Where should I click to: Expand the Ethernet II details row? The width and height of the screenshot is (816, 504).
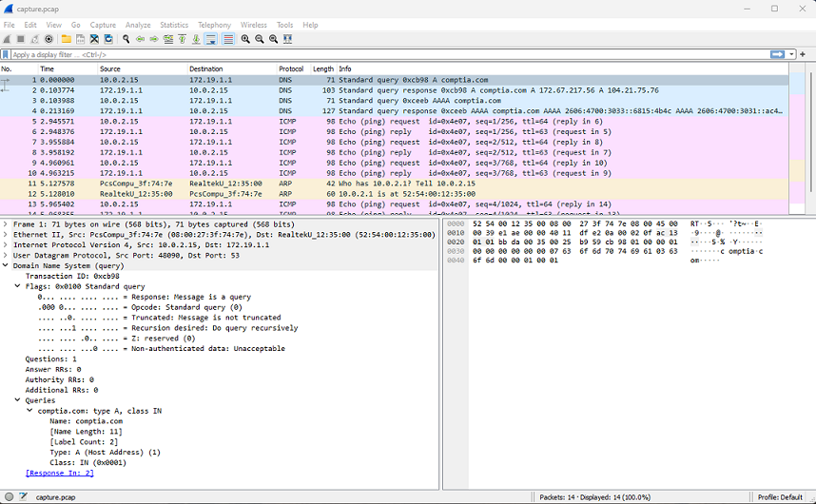pyautogui.click(x=5, y=235)
